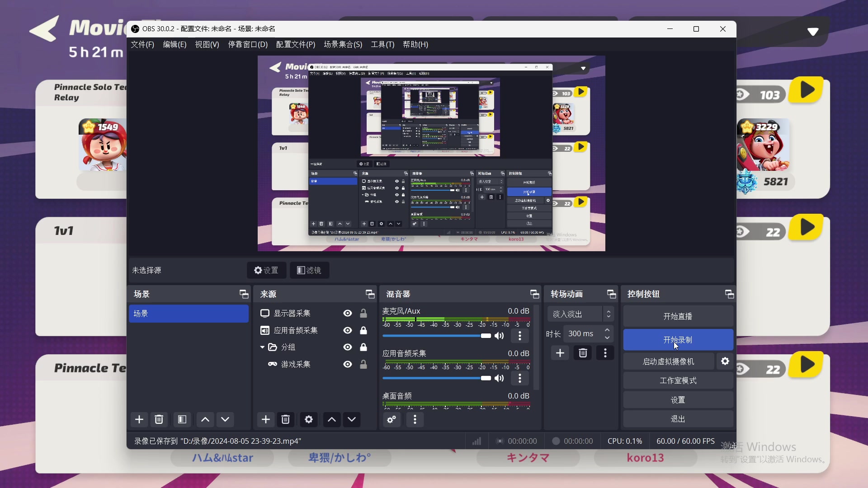
Task: Toggle visibility of 游戏采集 source
Action: (348, 364)
